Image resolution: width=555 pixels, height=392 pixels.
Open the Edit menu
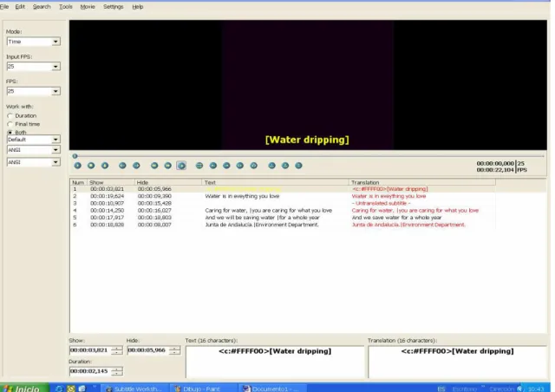[x=20, y=7]
